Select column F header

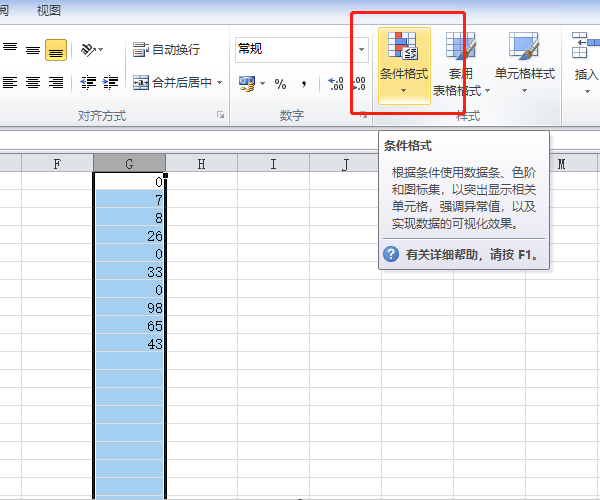click(57, 164)
